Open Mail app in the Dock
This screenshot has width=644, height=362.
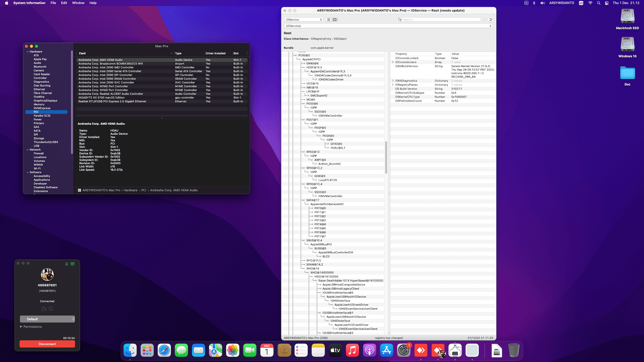(199, 351)
